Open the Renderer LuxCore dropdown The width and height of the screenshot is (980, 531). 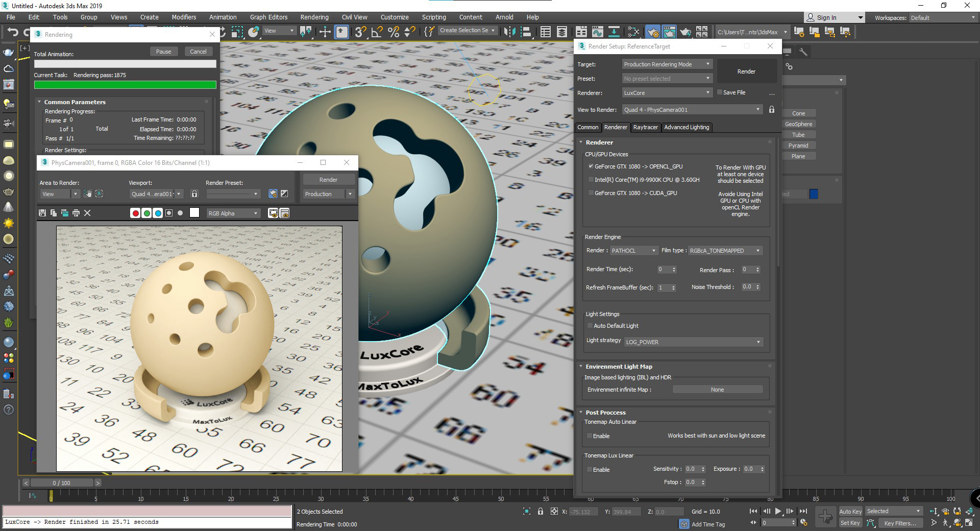coord(667,93)
